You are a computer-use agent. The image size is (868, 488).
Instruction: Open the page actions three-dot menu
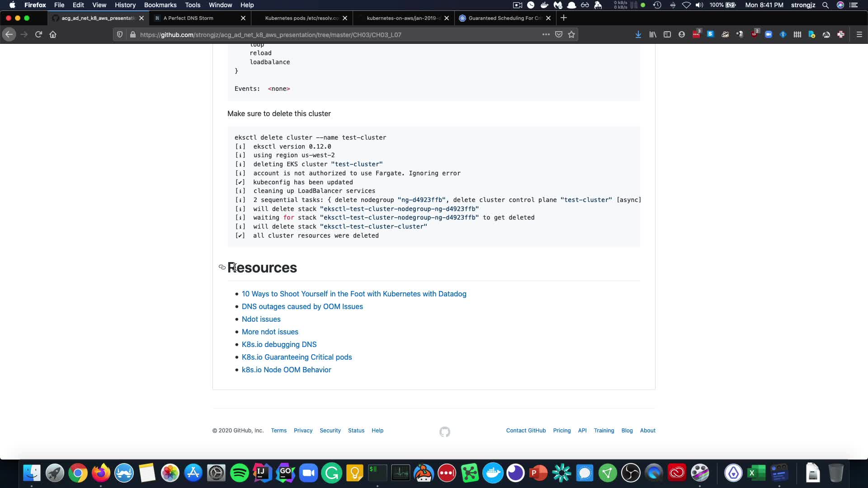[546, 34]
